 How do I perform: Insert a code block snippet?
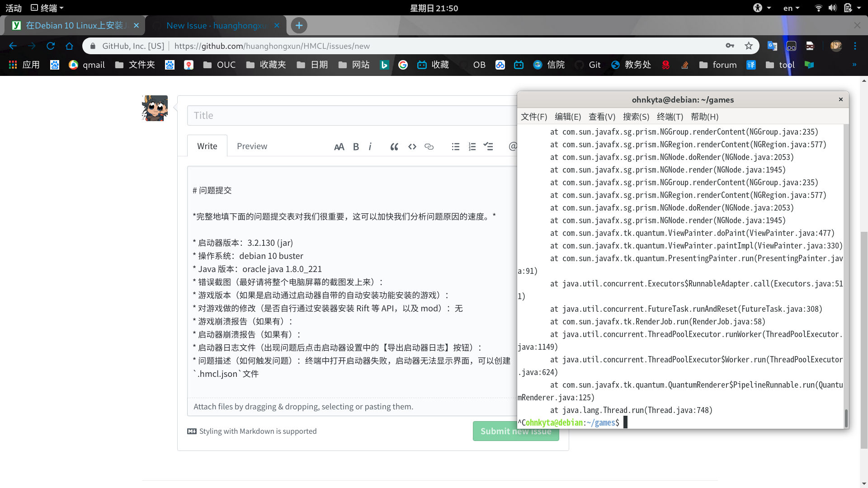pyautogui.click(x=412, y=146)
